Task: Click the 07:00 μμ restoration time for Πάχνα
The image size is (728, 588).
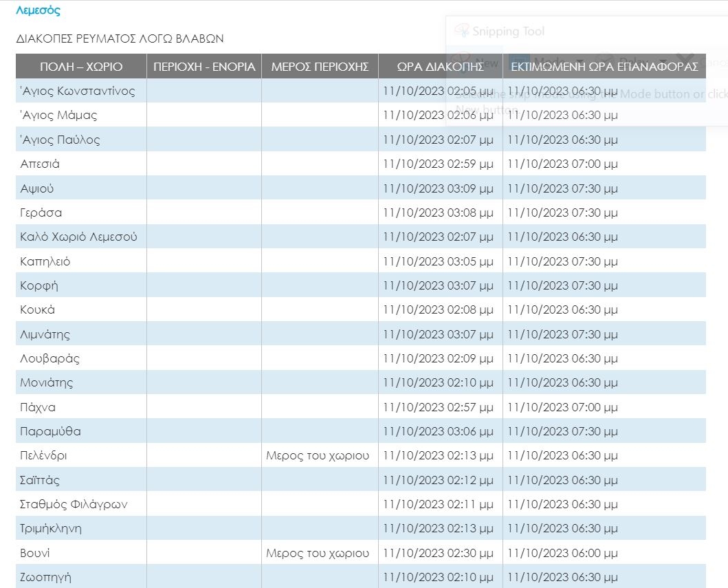Action: [562, 407]
